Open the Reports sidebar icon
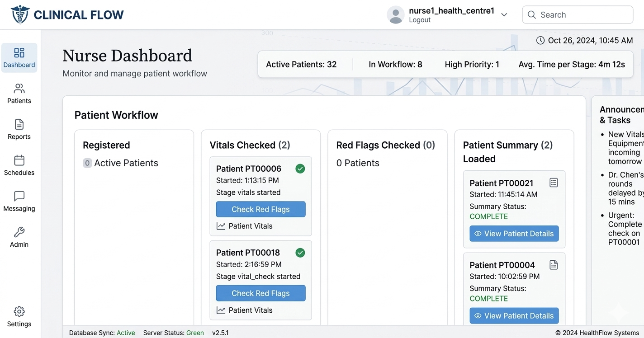644x338 pixels. [19, 124]
